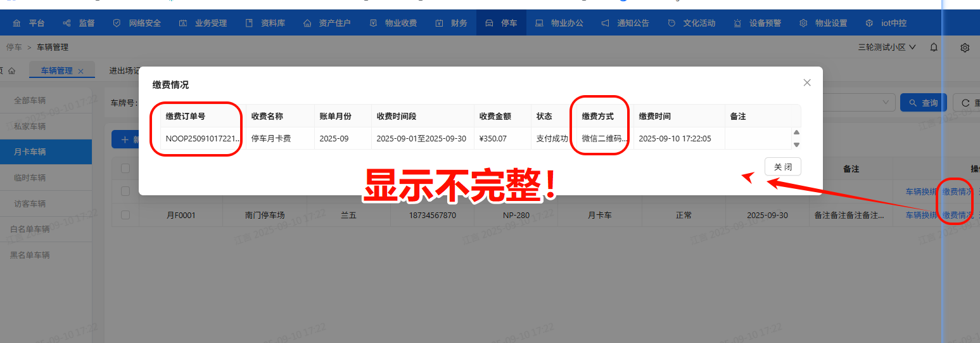Open the 资产住户 navigation item
Screen dimensions: 980x343
tap(327, 23)
